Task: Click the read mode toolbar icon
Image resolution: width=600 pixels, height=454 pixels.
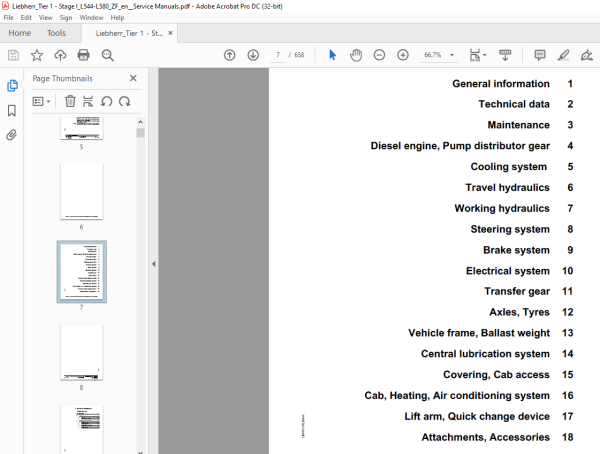Action: point(505,55)
